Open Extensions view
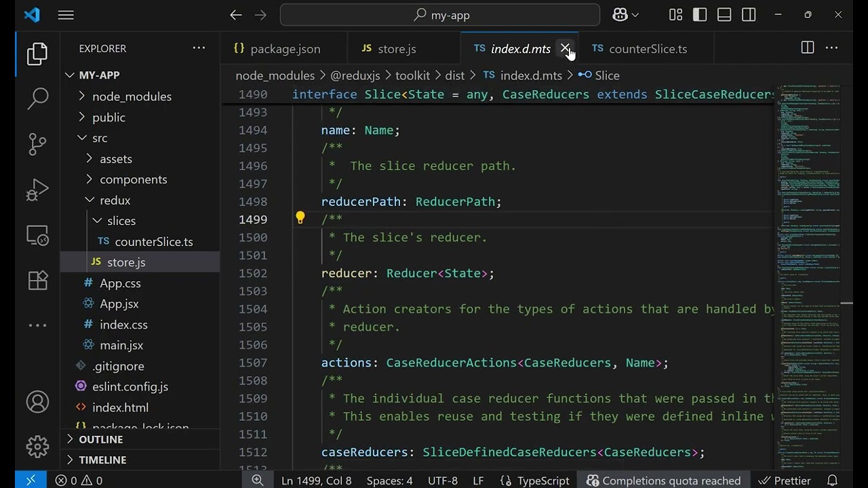 (x=37, y=280)
